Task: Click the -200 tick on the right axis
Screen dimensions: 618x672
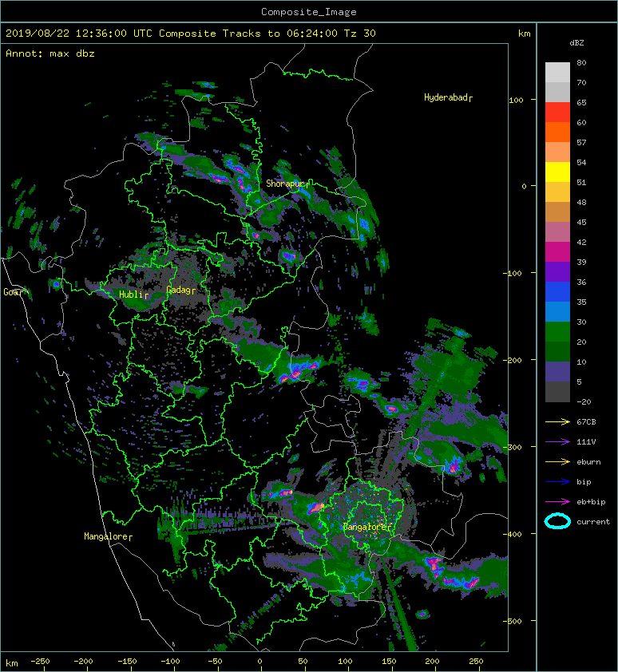Action: [x=512, y=360]
